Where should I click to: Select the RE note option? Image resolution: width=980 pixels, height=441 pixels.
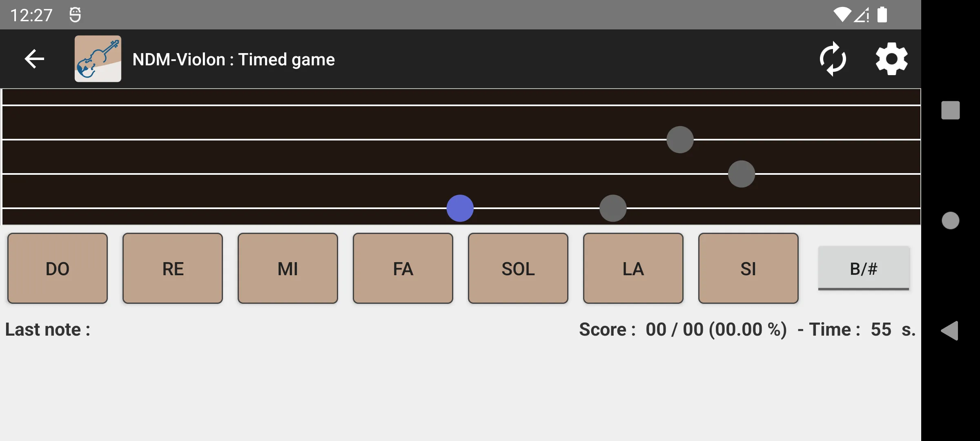172,269
